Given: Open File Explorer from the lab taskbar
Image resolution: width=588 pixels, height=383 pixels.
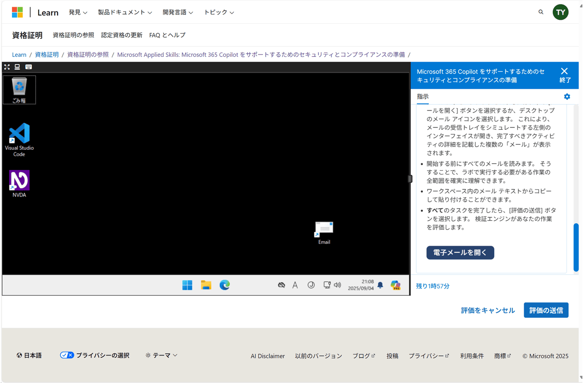Looking at the screenshot, I should pos(206,285).
